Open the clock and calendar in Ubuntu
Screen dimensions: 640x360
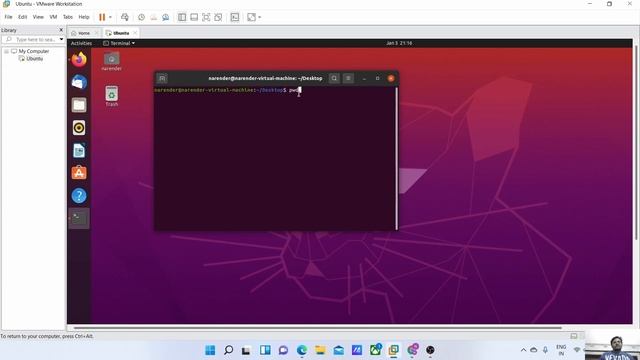(399, 43)
